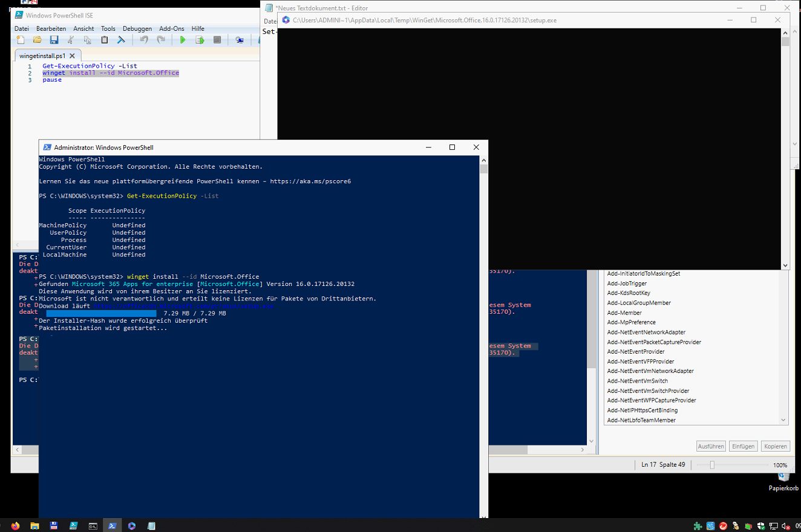Select Add-KdsRootKey in command list

[629, 293]
